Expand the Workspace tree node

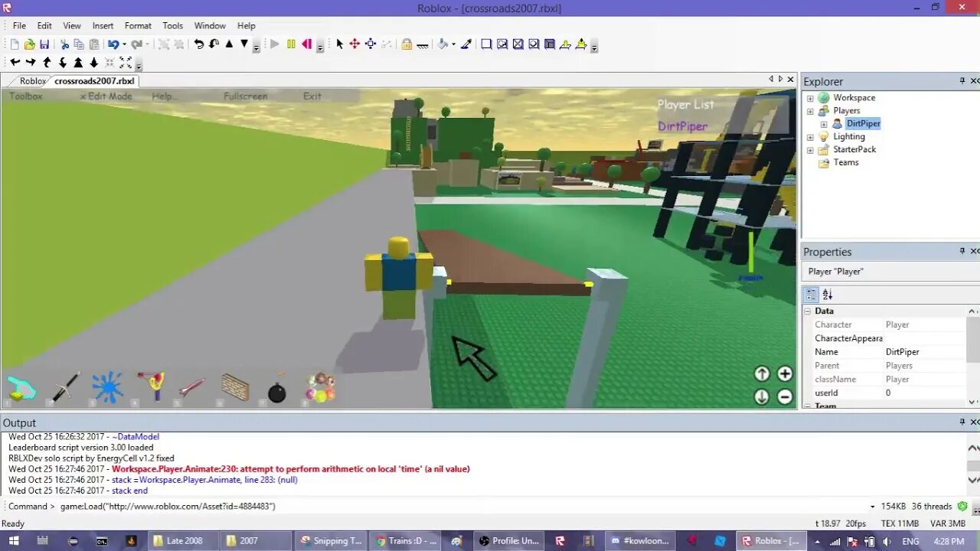pyautogui.click(x=810, y=98)
